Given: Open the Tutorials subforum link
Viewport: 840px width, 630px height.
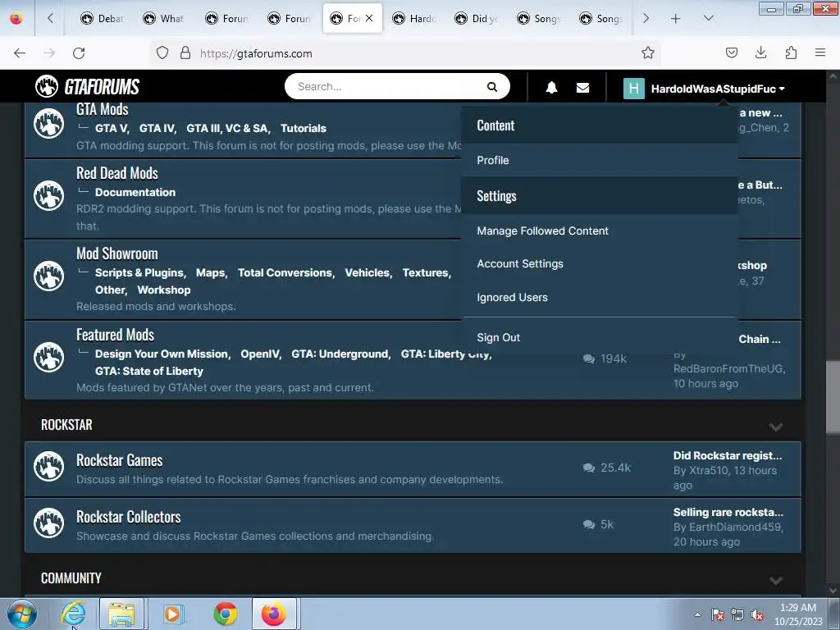Looking at the screenshot, I should click(304, 129).
